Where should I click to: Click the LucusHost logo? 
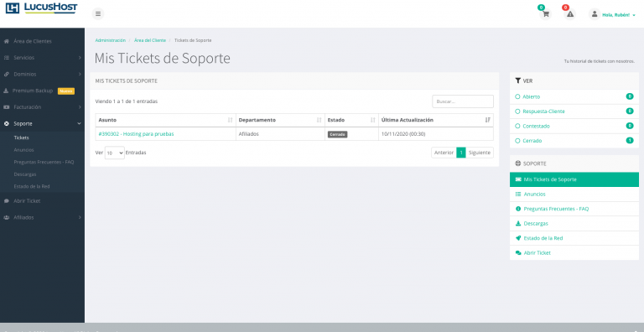coord(41,8)
